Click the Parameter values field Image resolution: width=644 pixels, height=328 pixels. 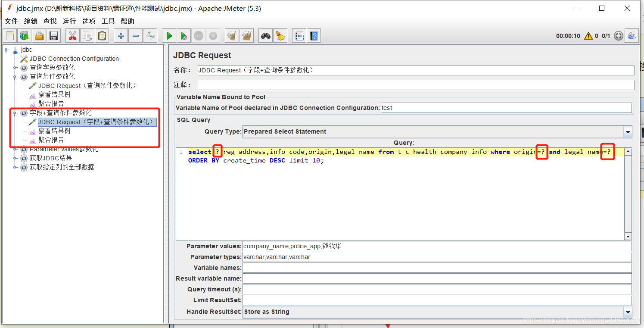(x=437, y=246)
